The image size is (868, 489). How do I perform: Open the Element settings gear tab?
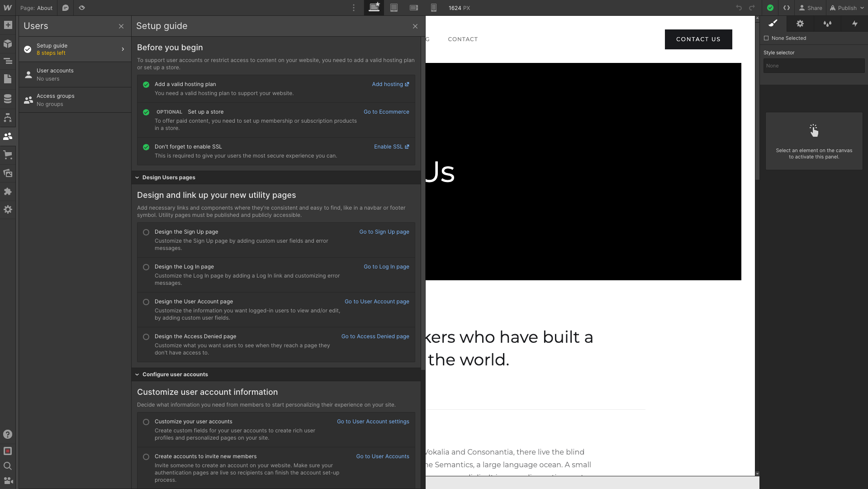800,24
